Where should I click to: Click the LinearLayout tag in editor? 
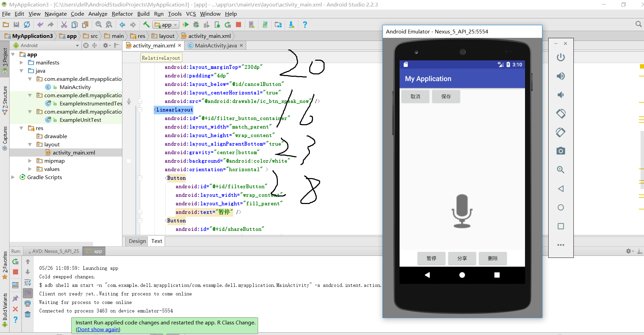(174, 110)
